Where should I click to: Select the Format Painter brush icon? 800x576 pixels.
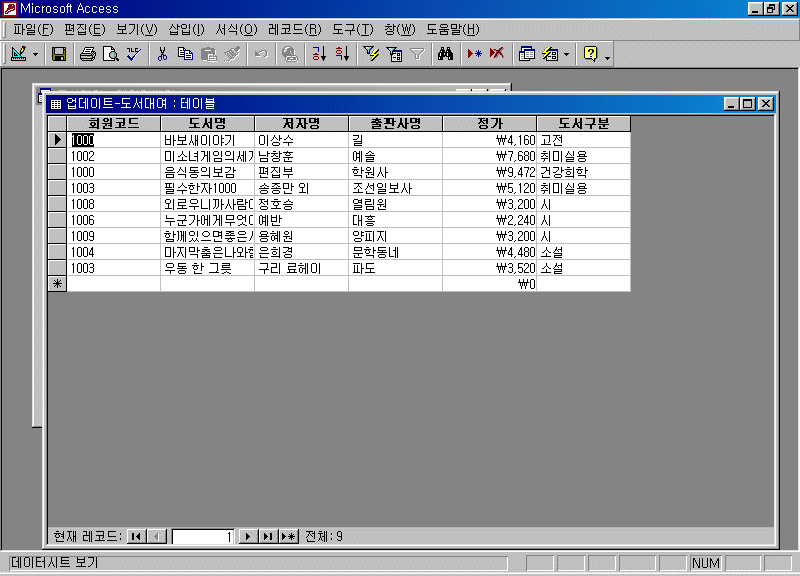click(232, 54)
